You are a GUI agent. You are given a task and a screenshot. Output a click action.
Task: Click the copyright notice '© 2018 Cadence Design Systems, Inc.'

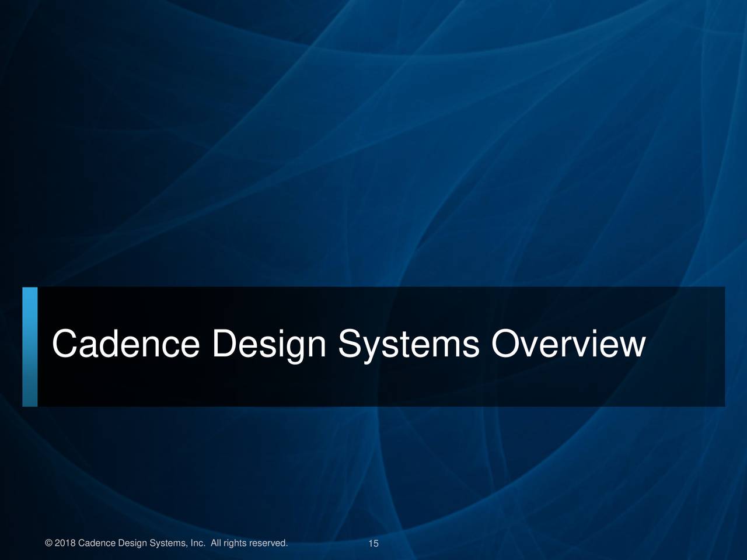pos(125,544)
